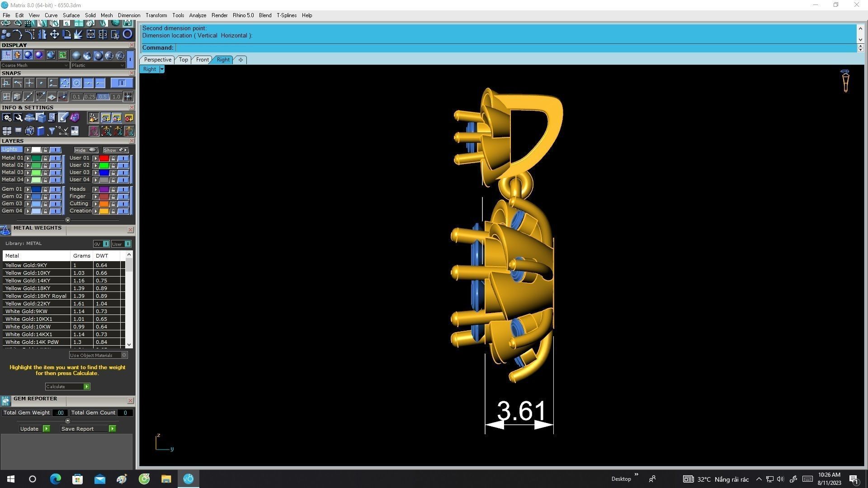Click the funnel filter icon
Image resolution: width=868 pixels, height=488 pixels.
52,131
